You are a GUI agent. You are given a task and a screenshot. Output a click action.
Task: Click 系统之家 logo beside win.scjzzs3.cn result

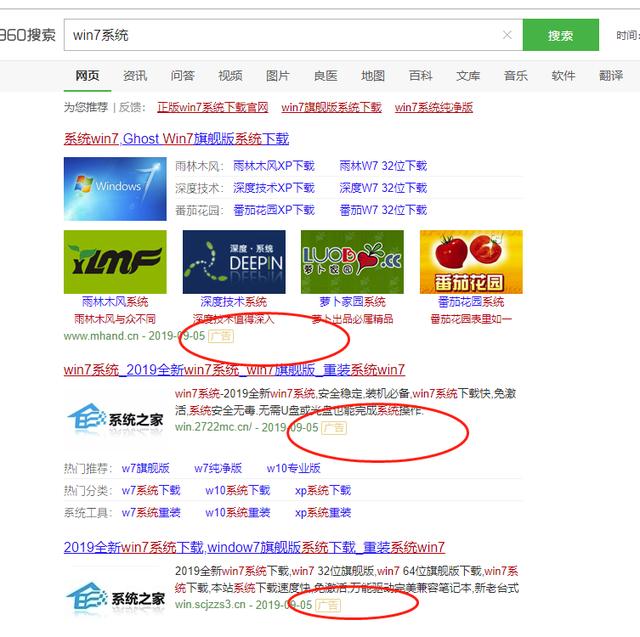[x=115, y=597]
